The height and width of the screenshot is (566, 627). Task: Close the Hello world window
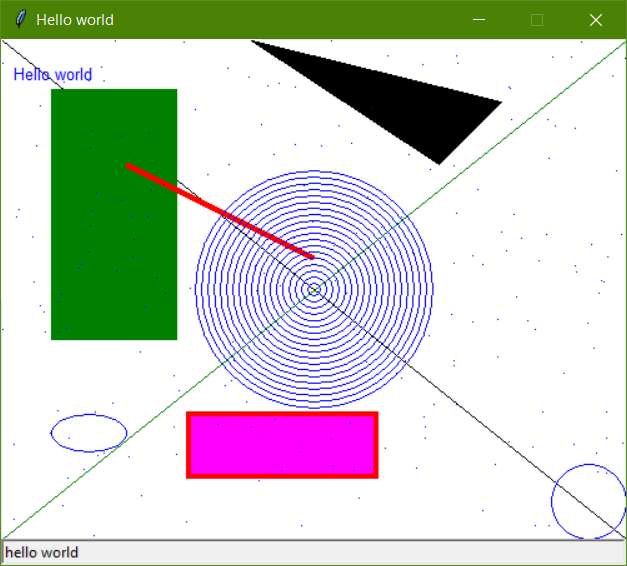pos(596,20)
